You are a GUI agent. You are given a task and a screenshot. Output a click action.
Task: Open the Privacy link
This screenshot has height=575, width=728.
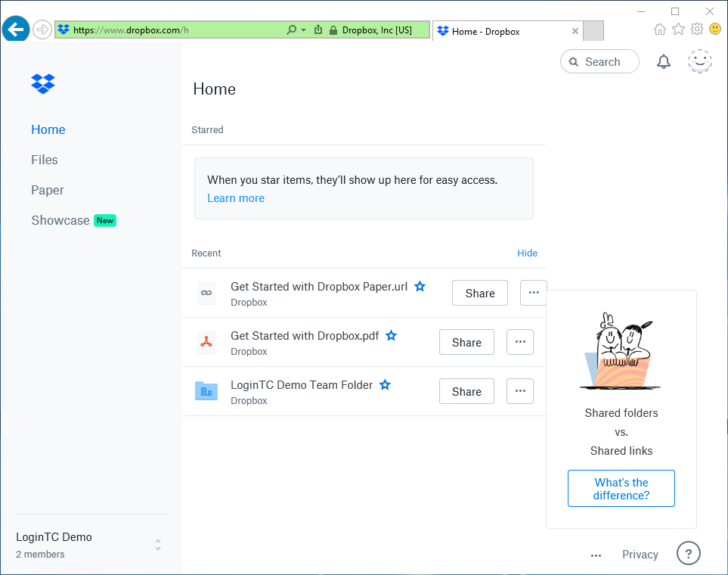(x=640, y=555)
